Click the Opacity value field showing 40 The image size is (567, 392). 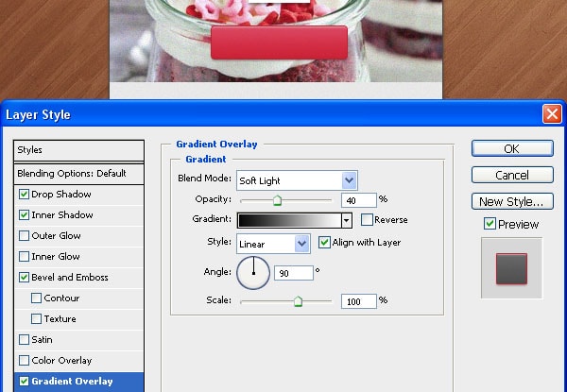pyautogui.click(x=359, y=200)
